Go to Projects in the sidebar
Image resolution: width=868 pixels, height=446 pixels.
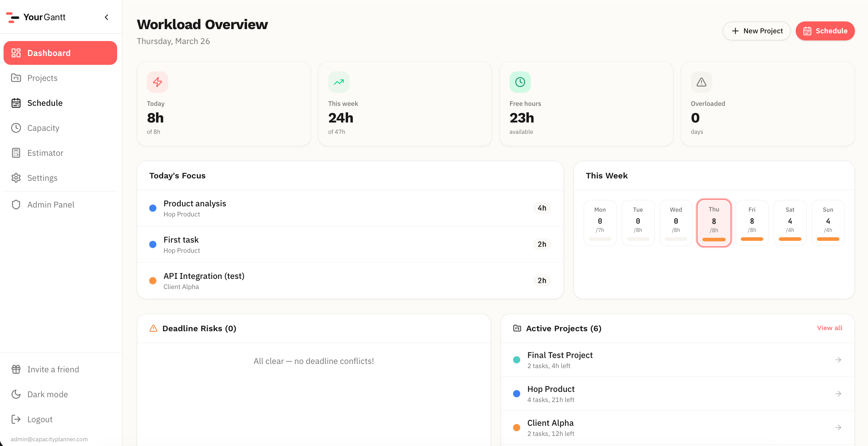(x=60, y=78)
